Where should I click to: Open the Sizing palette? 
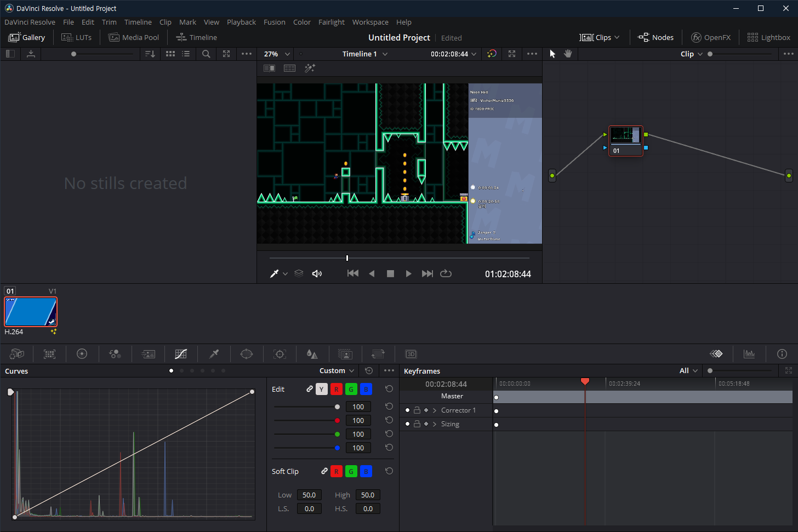click(378, 354)
